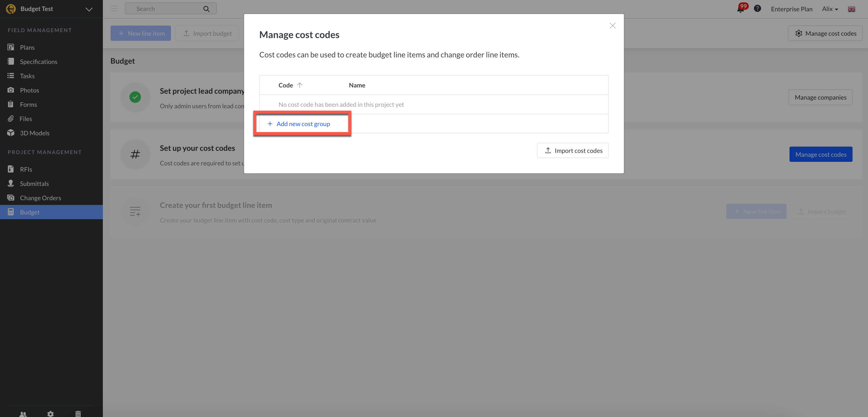Click the trash bin icon in sidebar
Screen dimensions: 868x417
pos(78,414)
